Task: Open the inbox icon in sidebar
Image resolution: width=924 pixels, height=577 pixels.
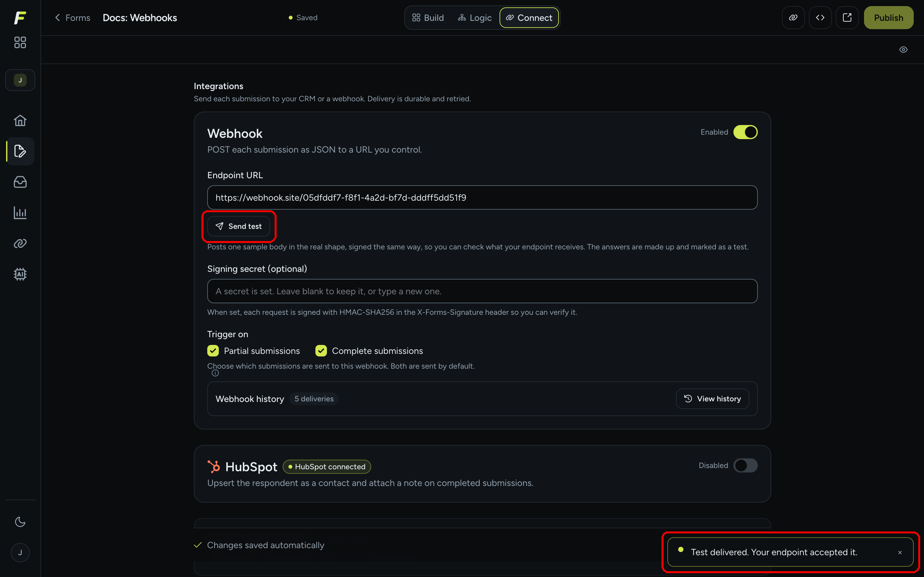Action: [x=20, y=182]
